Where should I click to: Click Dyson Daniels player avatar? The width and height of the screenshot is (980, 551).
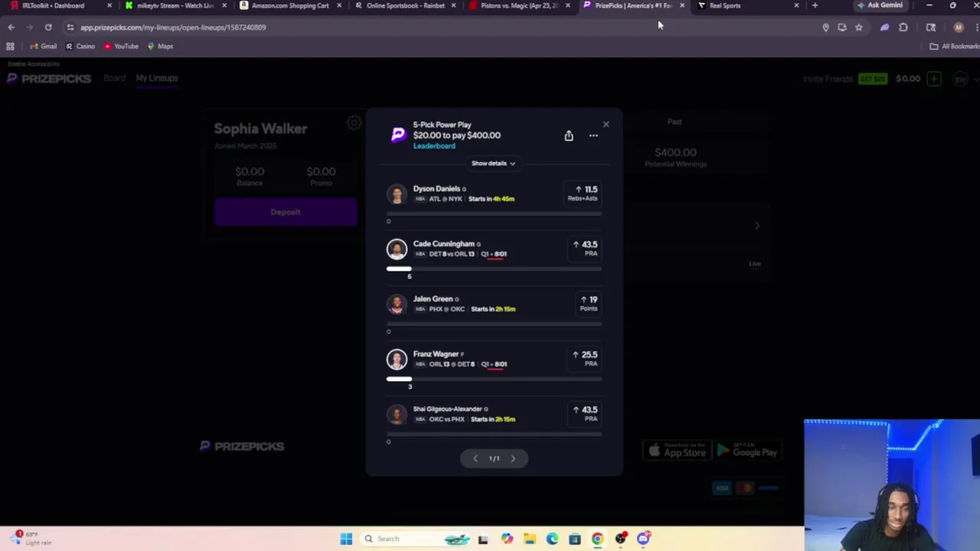click(397, 194)
